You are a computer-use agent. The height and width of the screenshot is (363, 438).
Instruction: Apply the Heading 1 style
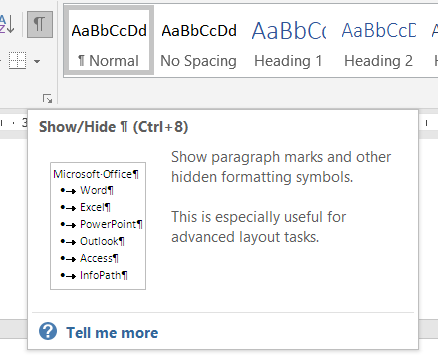tap(289, 41)
